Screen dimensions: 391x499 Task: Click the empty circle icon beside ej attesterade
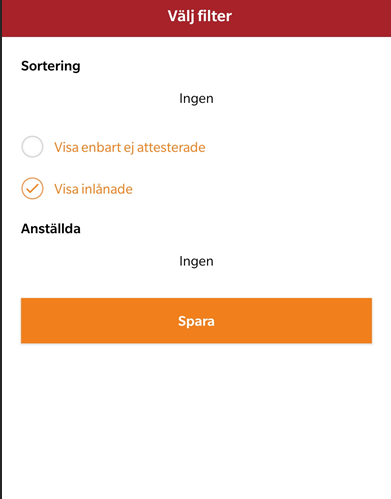point(32,147)
